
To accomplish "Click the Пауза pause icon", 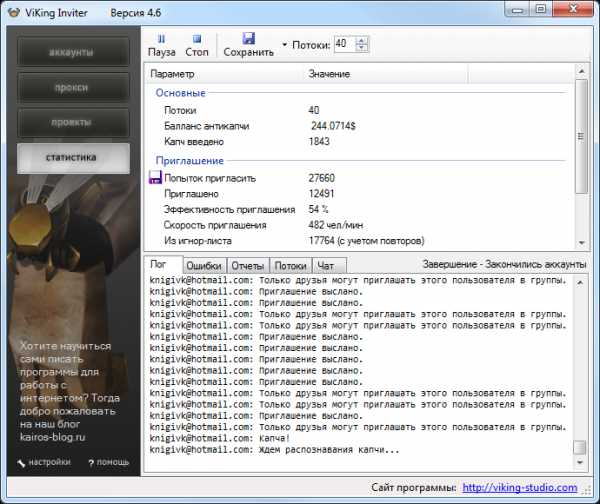I will coord(161,38).
